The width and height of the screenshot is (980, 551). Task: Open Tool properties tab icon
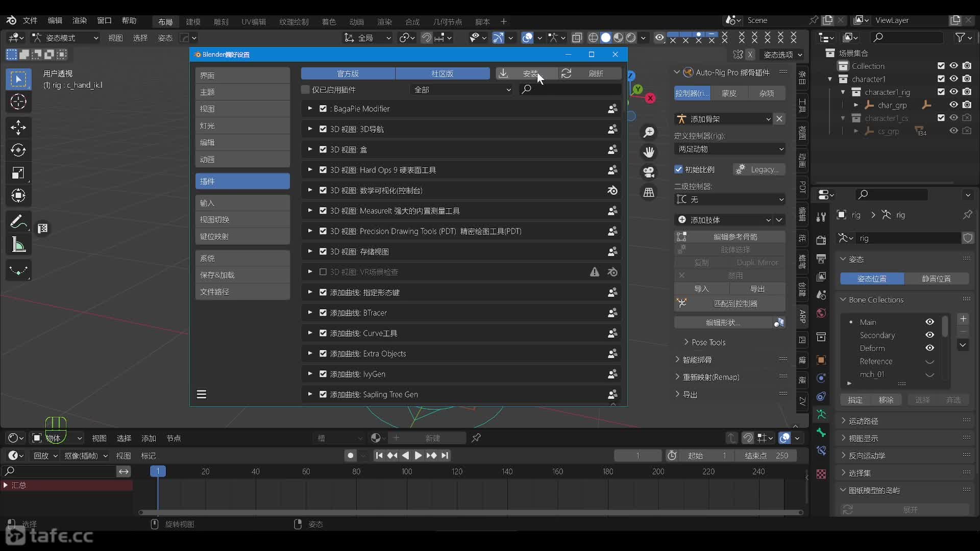click(821, 217)
